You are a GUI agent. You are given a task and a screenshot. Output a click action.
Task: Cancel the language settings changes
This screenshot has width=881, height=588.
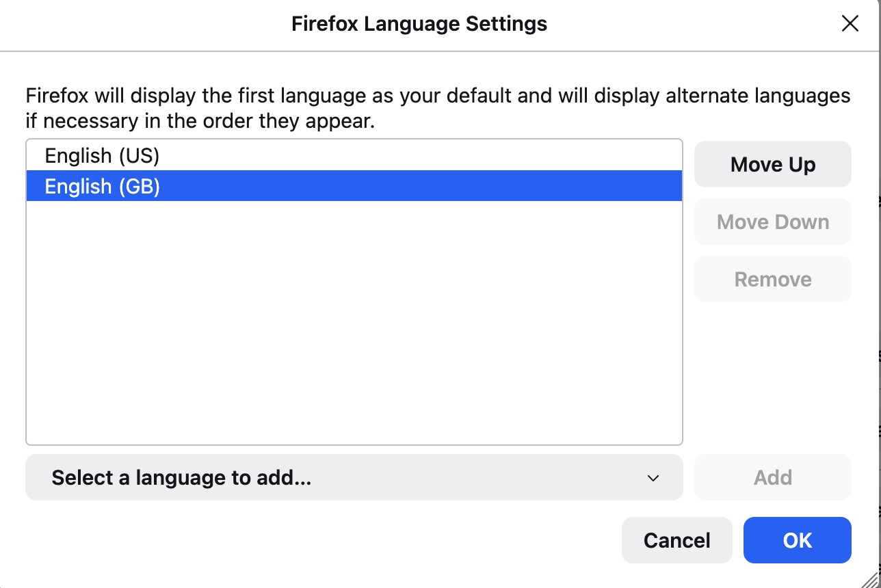676,540
